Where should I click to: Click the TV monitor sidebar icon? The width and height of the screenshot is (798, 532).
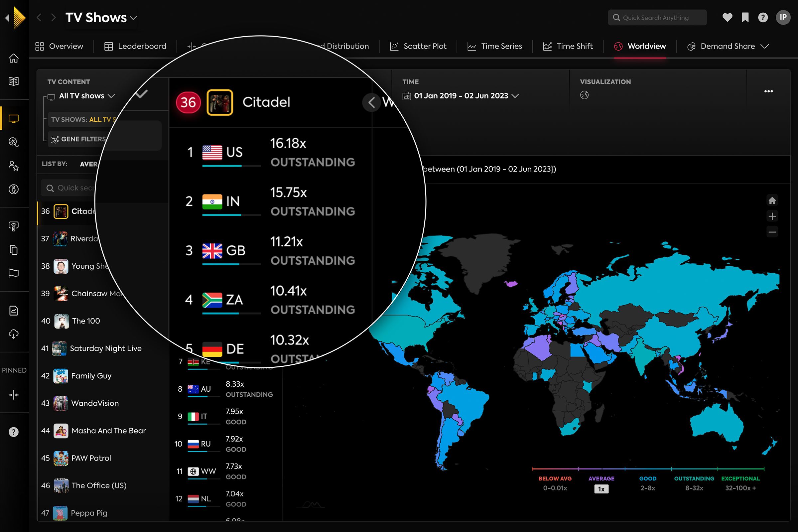14,119
